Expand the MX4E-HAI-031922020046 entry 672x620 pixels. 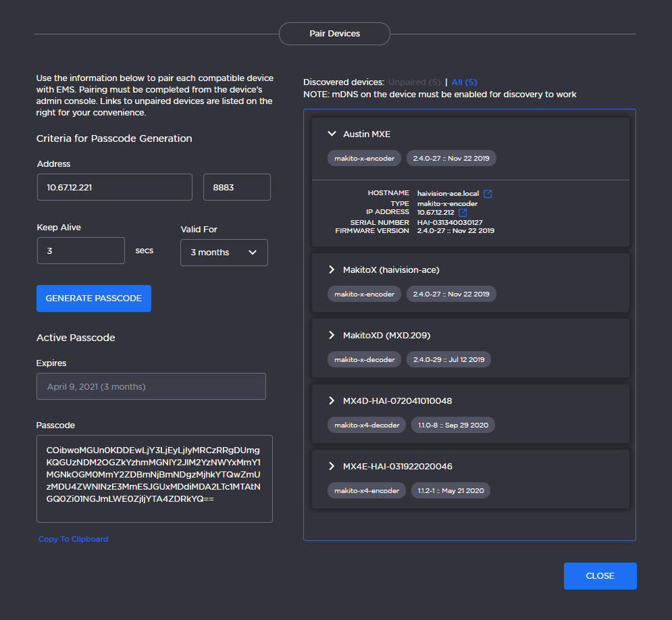(332, 466)
